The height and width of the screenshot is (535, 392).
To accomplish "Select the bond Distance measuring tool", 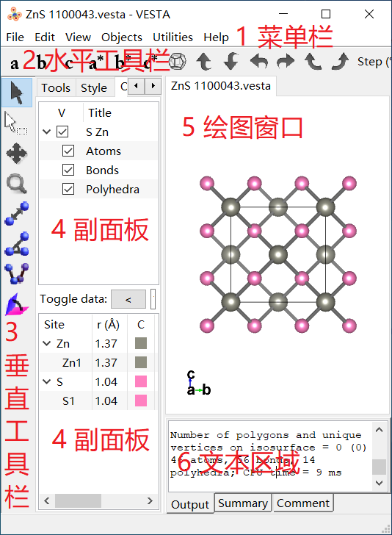I will (17, 214).
